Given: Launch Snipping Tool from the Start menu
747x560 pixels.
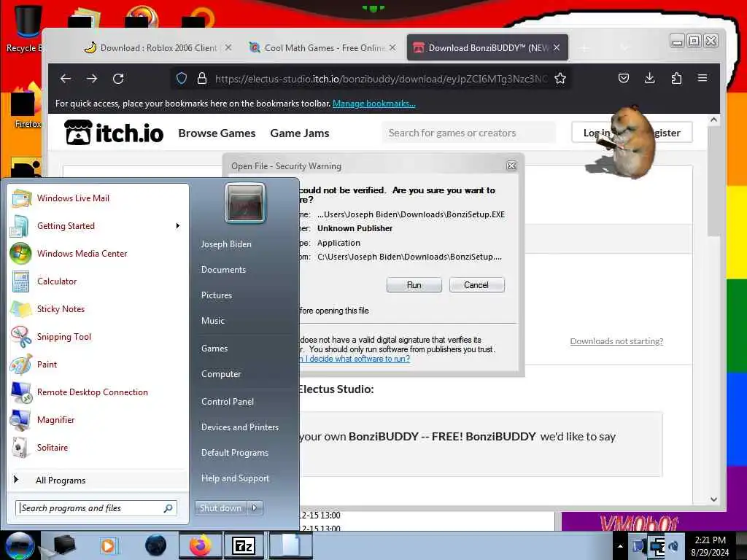Looking at the screenshot, I should pos(64,337).
